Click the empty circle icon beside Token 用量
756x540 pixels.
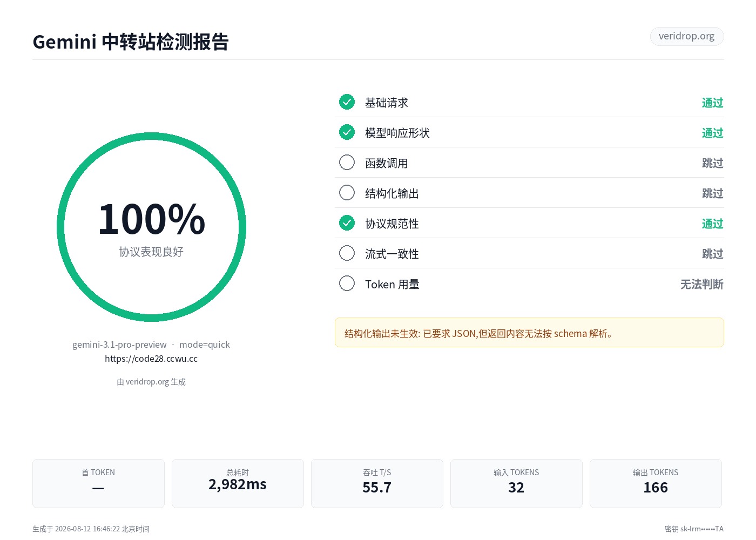point(347,283)
